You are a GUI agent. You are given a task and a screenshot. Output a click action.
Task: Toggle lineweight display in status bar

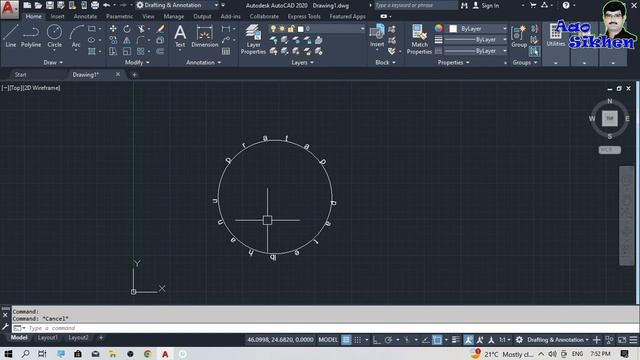click(456, 340)
